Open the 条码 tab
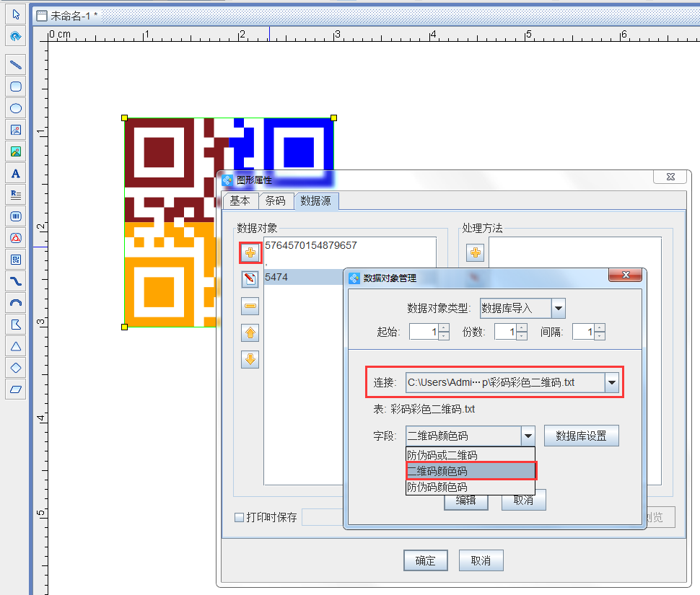The image size is (700, 595). [276, 201]
